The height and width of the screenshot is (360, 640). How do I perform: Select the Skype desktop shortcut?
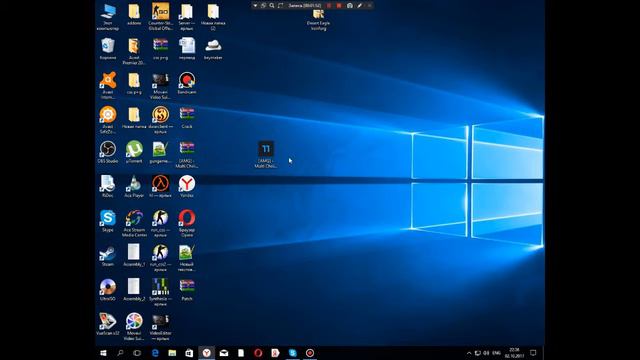tap(108, 221)
